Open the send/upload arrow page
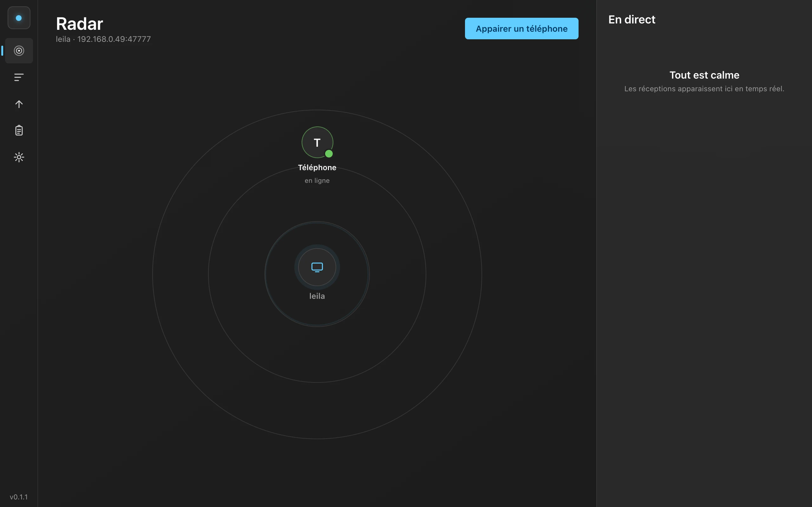The height and width of the screenshot is (507, 812). click(x=19, y=104)
